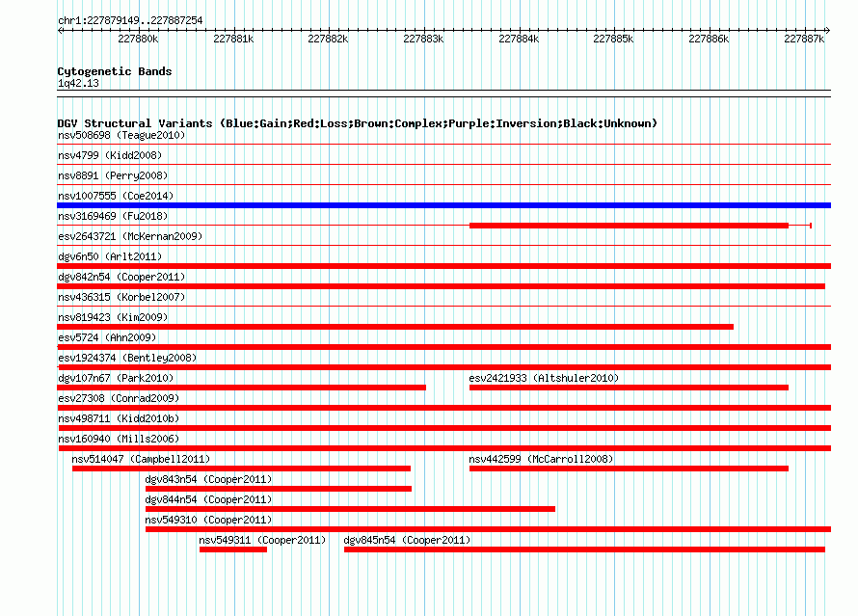Open variant dgv6n50 (Arlt2011)
Screen dimensions: 858x616
(x=110, y=256)
